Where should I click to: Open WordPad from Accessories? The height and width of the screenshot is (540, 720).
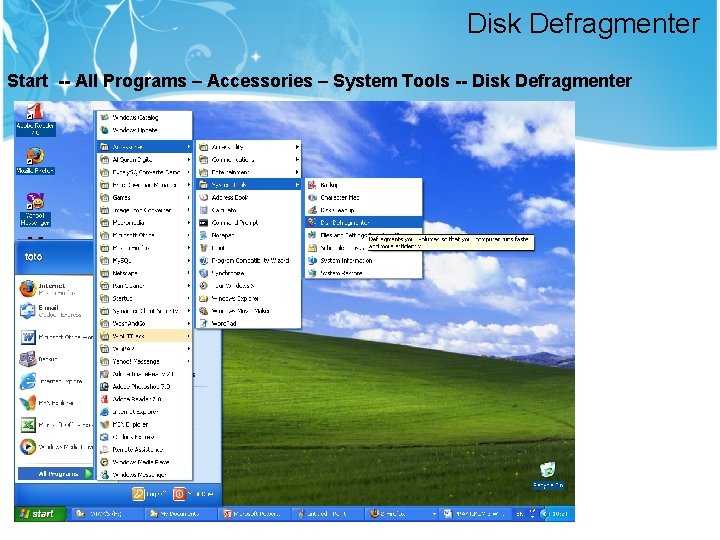tap(249, 323)
